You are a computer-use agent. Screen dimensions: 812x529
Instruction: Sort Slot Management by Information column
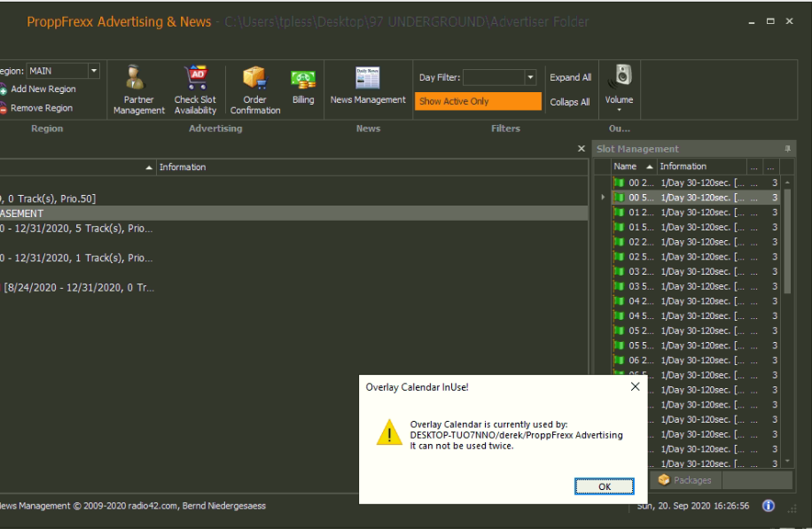pos(702,167)
